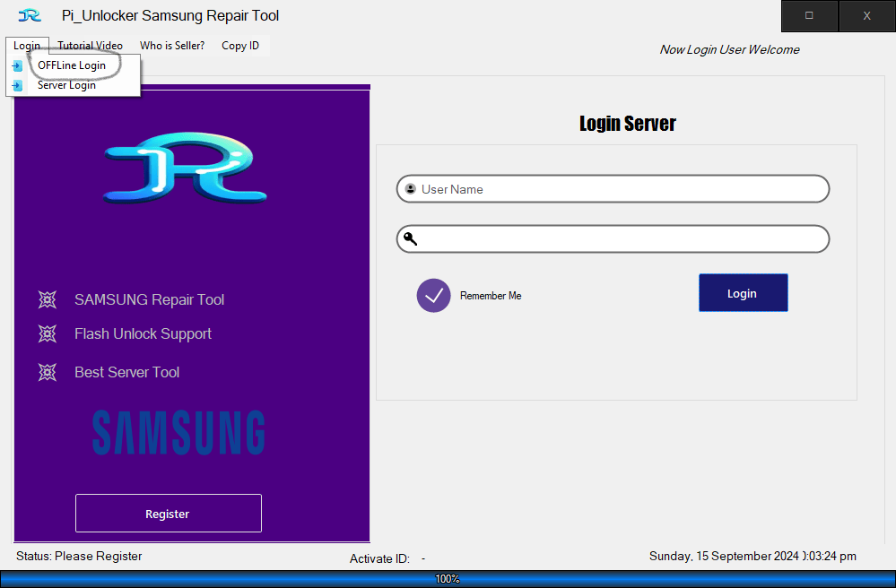Image resolution: width=896 pixels, height=588 pixels.
Task: Click the blue arrow icon beside Server Login
Action: (18, 84)
